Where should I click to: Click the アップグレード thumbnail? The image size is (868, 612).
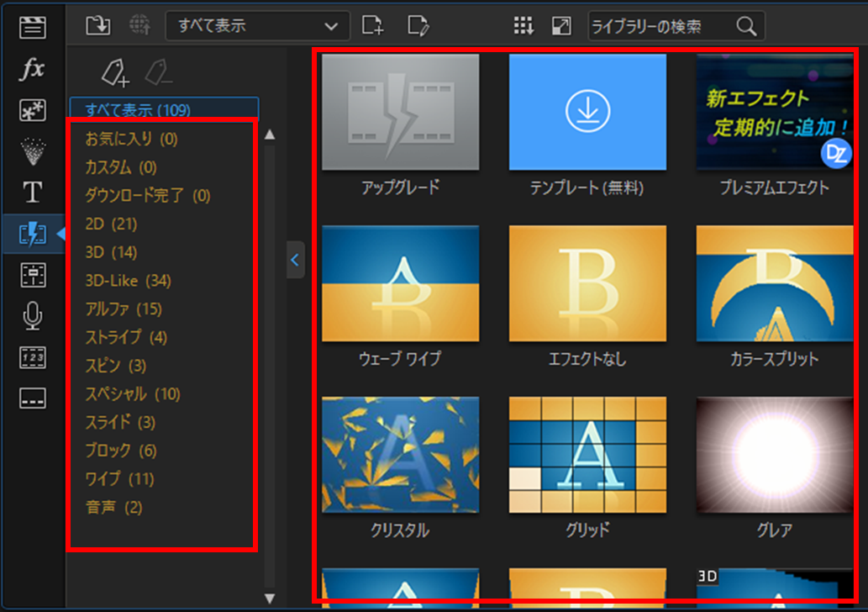pyautogui.click(x=400, y=112)
